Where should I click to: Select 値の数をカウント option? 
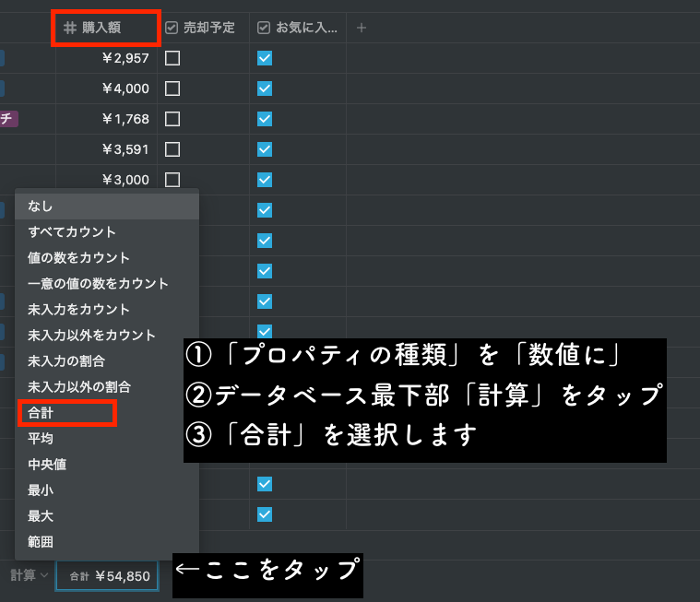pyautogui.click(x=107, y=258)
